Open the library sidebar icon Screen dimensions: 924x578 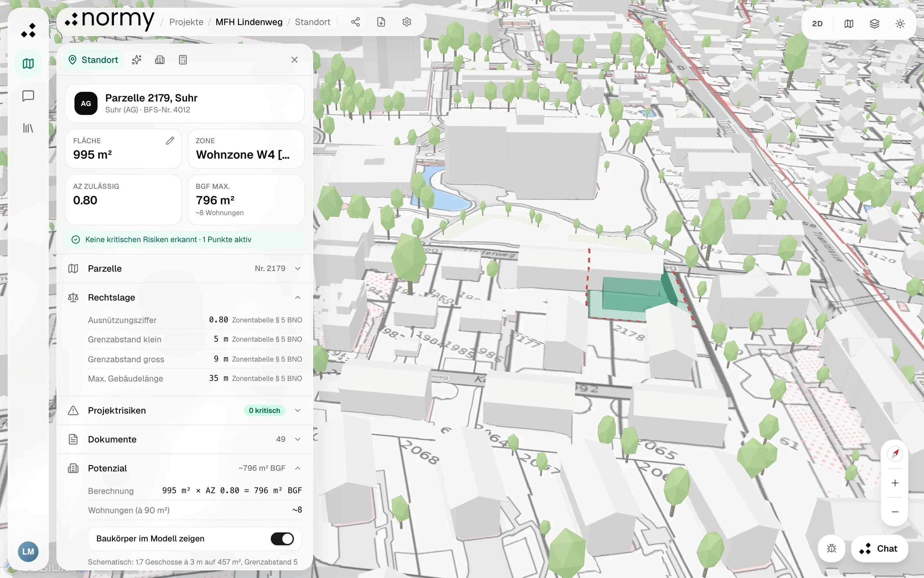click(x=28, y=128)
